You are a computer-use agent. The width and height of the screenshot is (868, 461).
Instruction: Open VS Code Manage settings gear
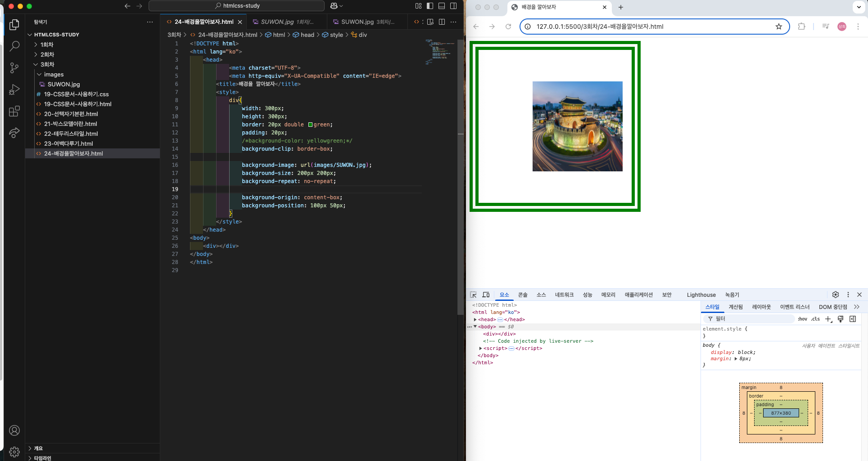(14, 452)
